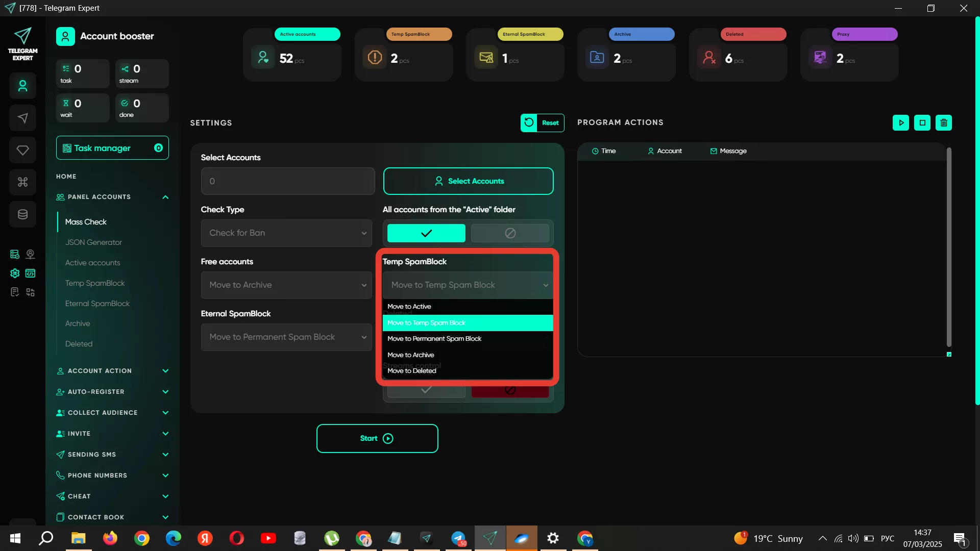
Task: Click the user profile circle icon in sidebar
Action: click(31, 254)
